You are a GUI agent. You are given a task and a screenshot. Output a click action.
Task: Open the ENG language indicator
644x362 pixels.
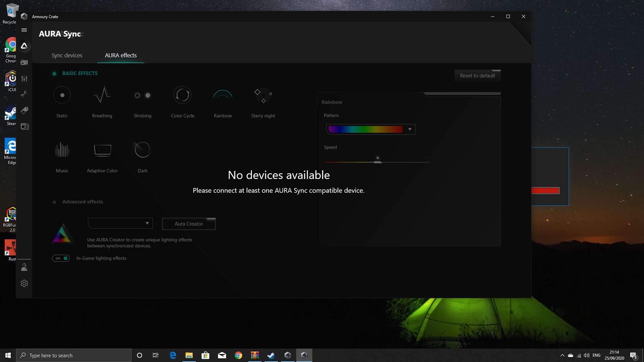[596, 355]
